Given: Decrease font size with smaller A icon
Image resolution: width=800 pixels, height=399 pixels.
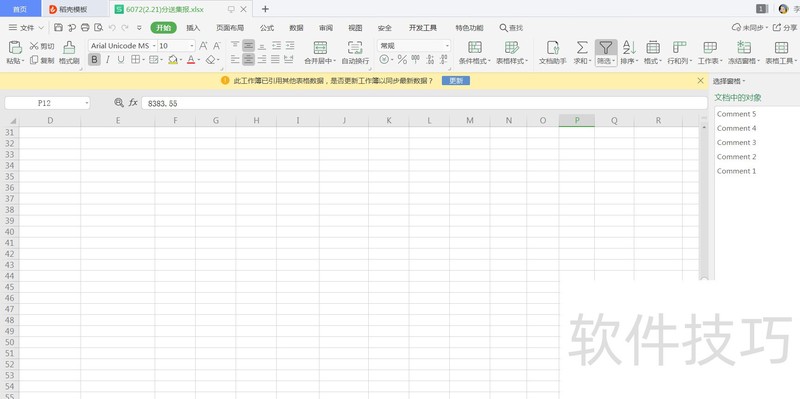Looking at the screenshot, I should tap(217, 46).
